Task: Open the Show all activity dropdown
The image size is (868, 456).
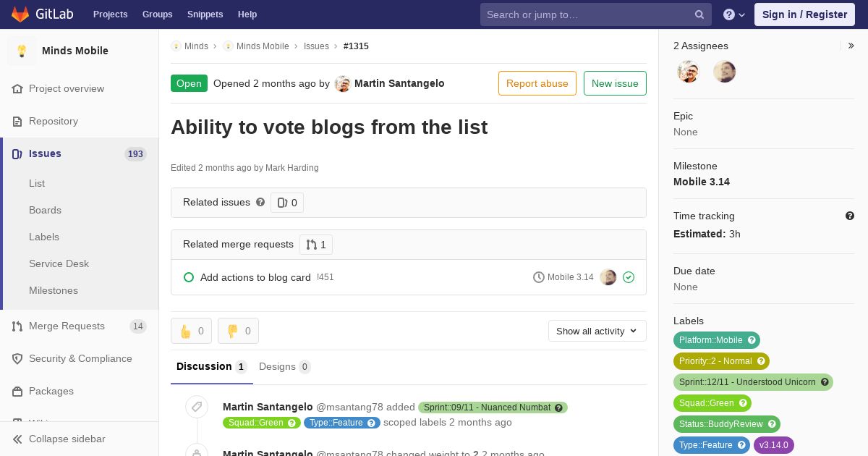Action: [x=597, y=331]
